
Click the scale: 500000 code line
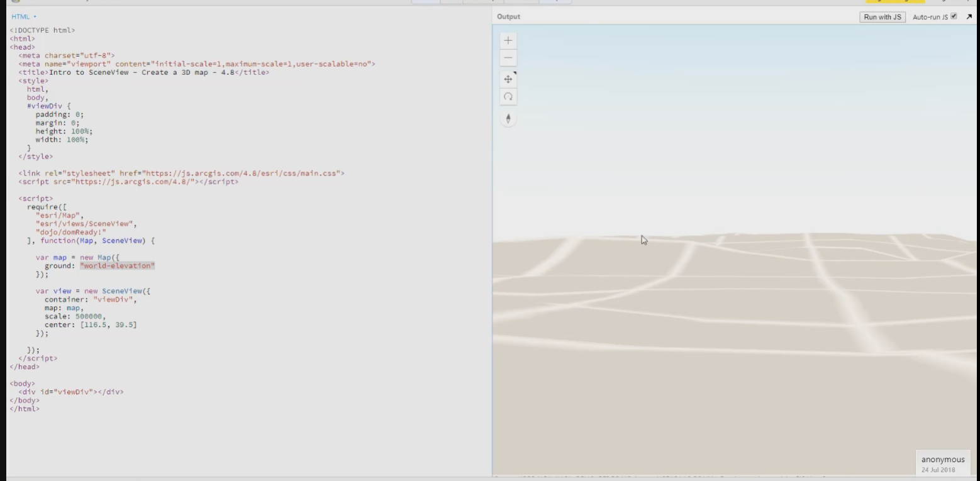[x=75, y=316]
